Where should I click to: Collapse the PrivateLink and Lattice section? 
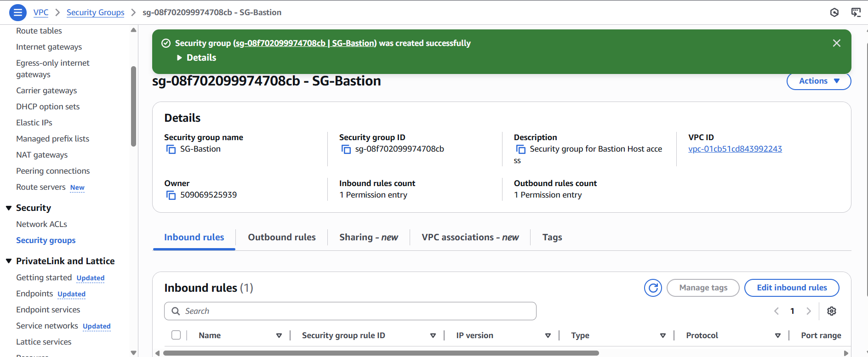pyautogui.click(x=9, y=261)
